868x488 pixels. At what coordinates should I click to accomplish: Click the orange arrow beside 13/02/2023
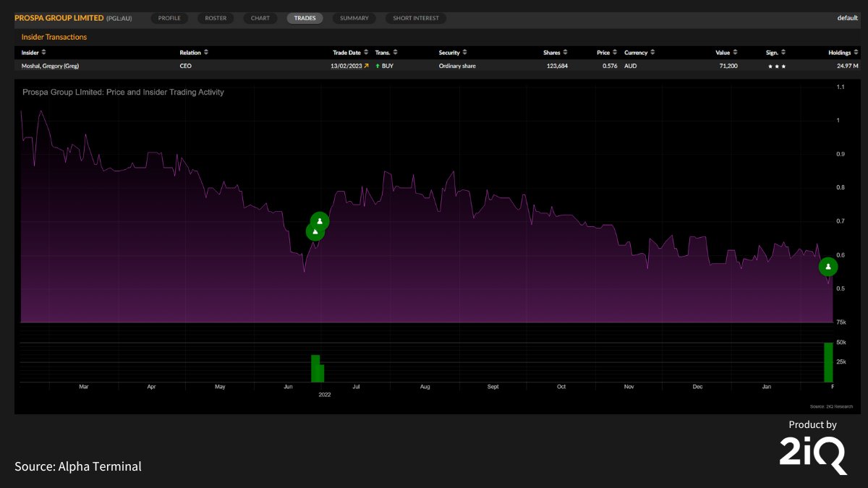pos(366,66)
